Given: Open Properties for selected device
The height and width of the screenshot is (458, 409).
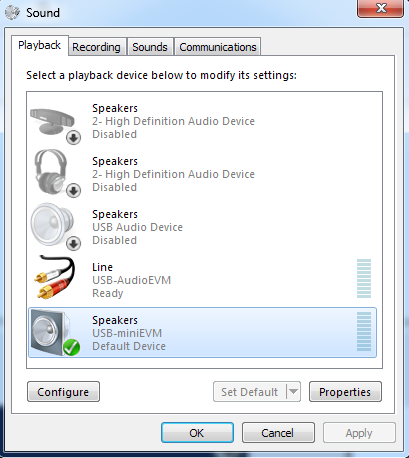Looking at the screenshot, I should coord(345,392).
